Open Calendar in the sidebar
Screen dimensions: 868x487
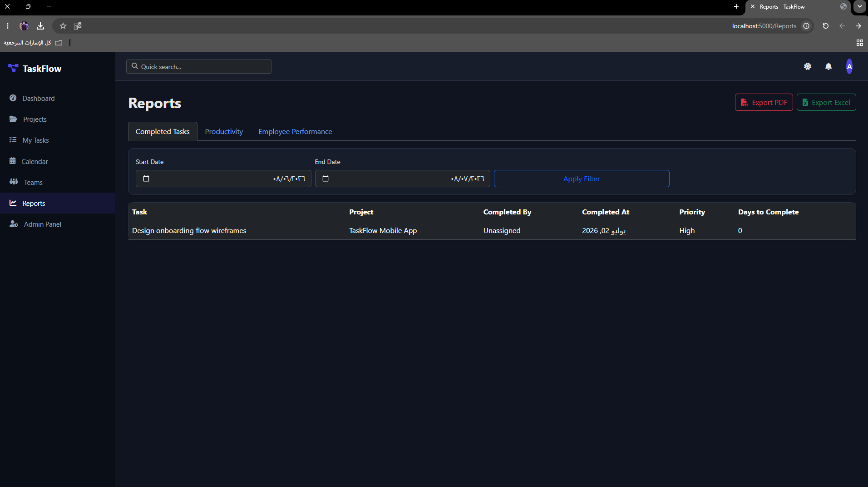click(x=58, y=161)
